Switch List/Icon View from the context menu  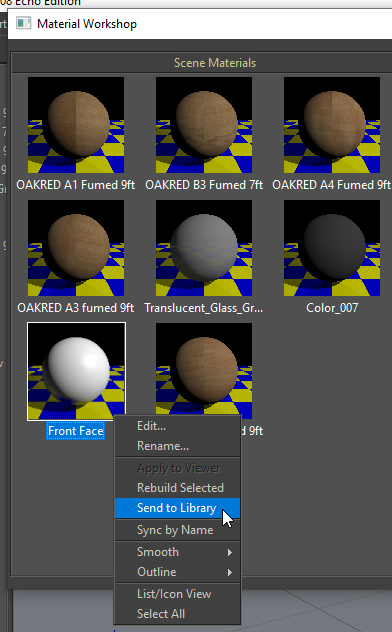click(178, 594)
